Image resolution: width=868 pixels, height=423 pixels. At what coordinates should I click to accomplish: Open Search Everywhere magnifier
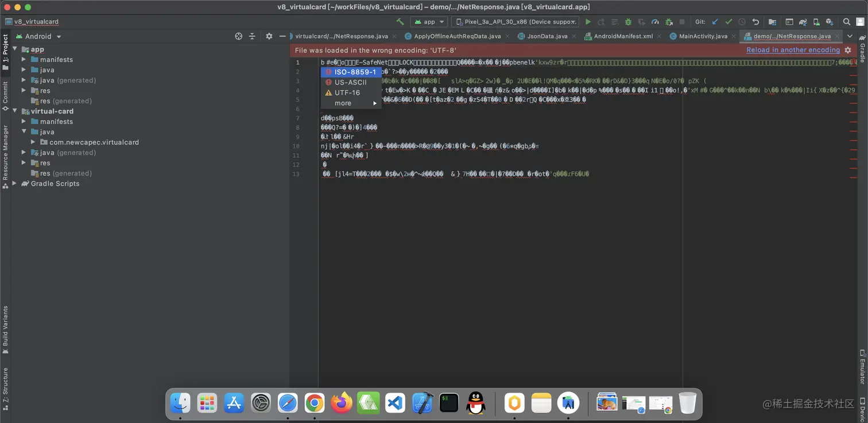tap(847, 22)
